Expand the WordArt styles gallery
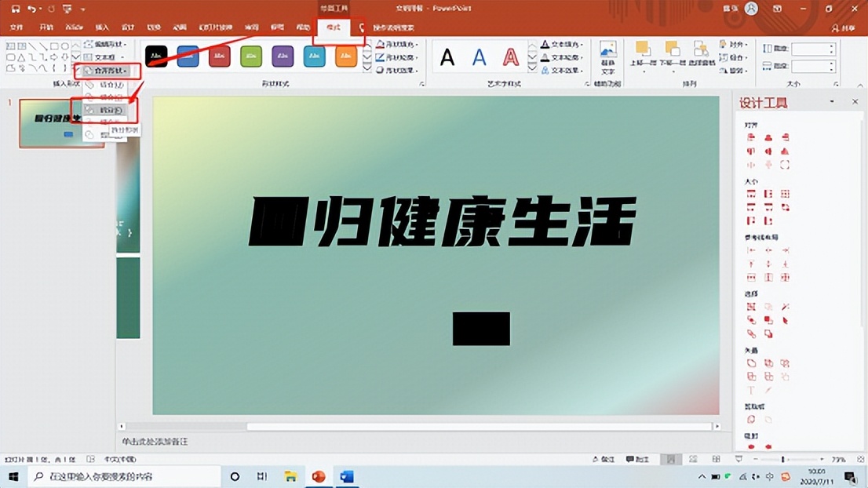 tap(532, 68)
